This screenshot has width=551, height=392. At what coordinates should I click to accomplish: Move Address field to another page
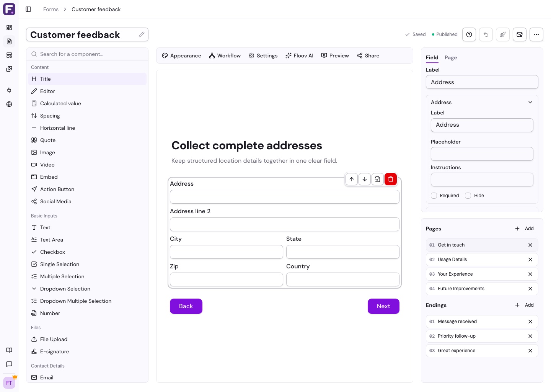tap(378, 179)
